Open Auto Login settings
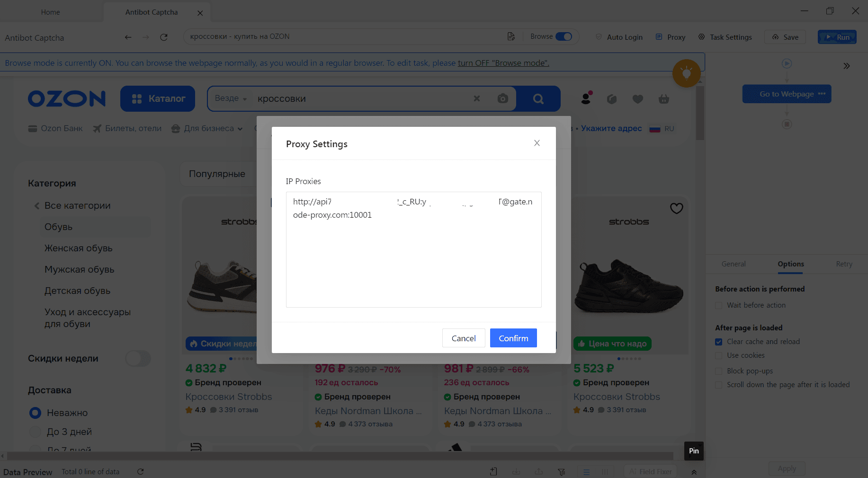 tap(619, 37)
